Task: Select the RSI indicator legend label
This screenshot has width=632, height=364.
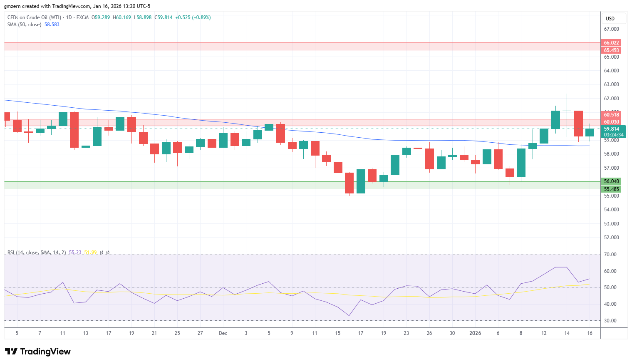Action: point(37,253)
